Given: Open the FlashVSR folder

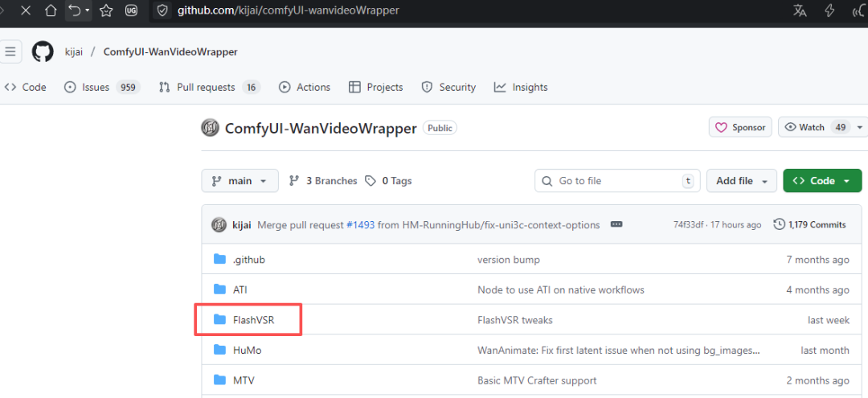Looking at the screenshot, I should point(253,320).
